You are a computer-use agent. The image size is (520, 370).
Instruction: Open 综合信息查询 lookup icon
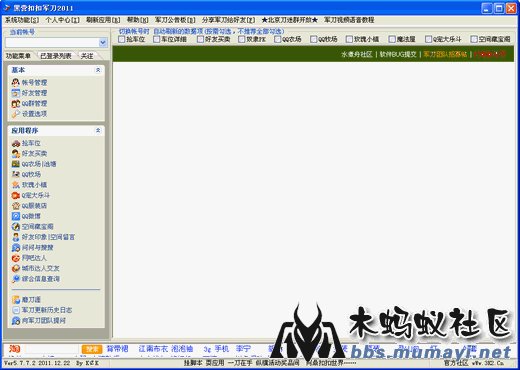coord(16,279)
